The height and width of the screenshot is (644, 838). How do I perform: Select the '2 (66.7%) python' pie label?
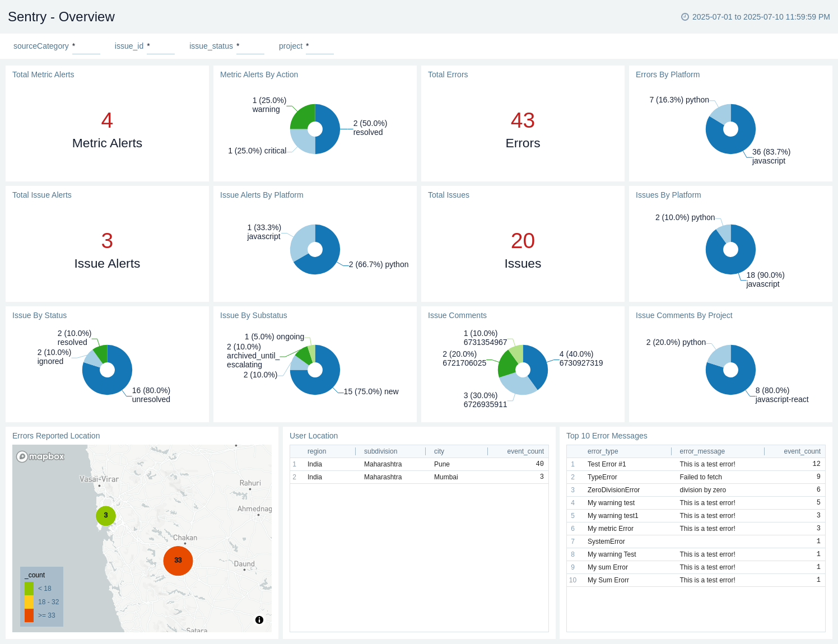coord(379,264)
